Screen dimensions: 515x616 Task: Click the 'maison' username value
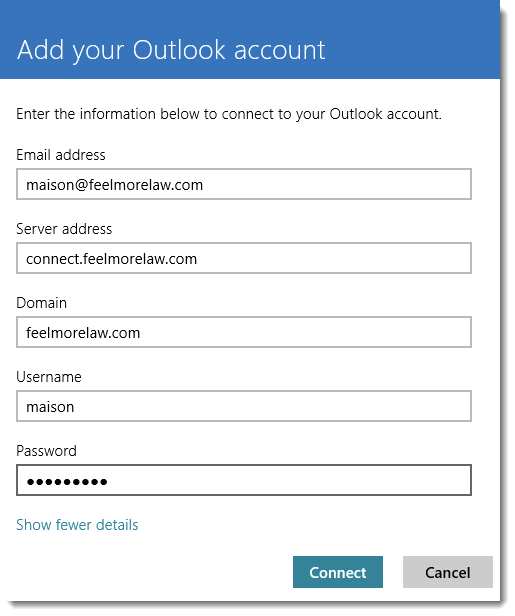50,407
